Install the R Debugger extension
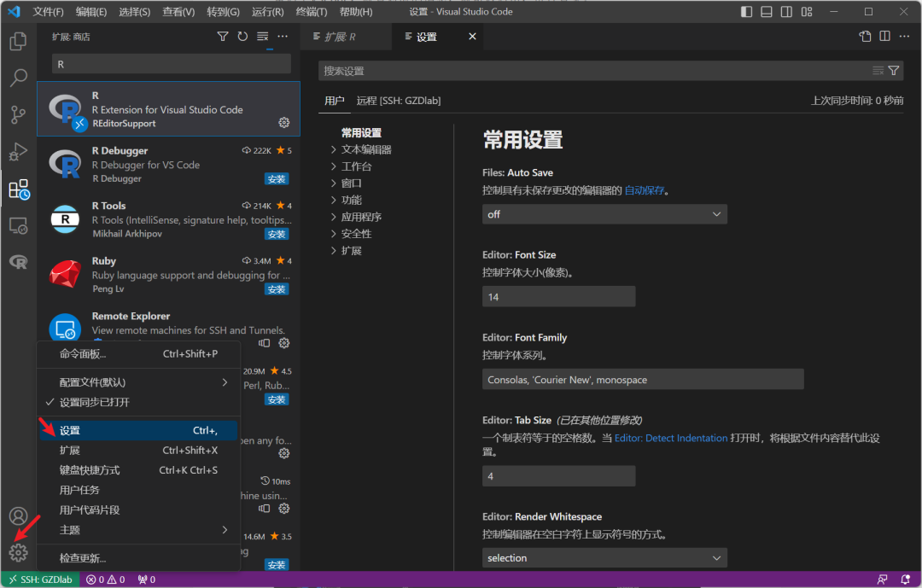Screen dimensions: 922x588 277,178
